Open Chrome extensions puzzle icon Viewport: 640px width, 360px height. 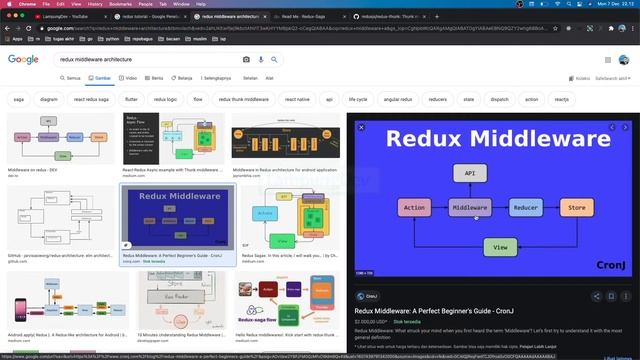pyautogui.click(x=611, y=29)
